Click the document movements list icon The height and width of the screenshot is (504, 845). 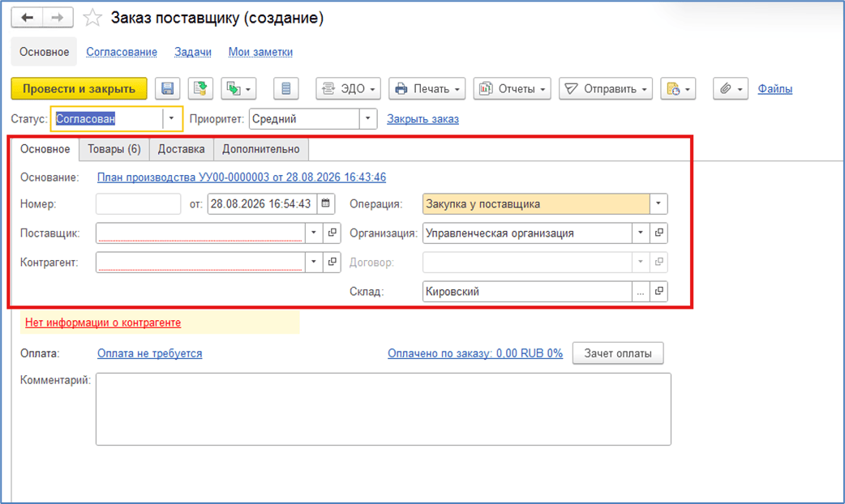[285, 89]
